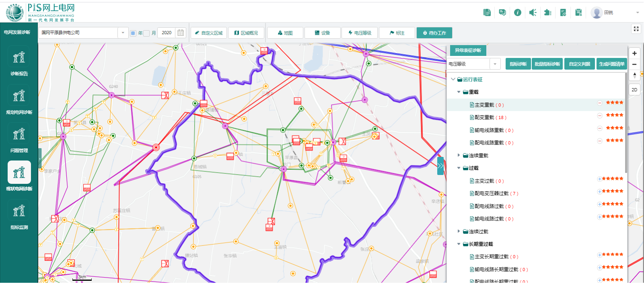Click the fullscreen expand icon

tap(636, 29)
